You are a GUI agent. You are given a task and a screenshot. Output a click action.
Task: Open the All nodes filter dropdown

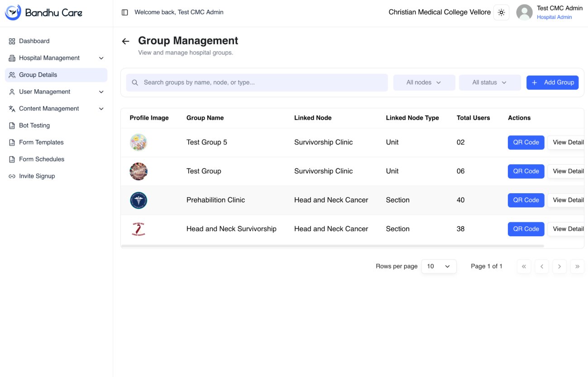pyautogui.click(x=424, y=82)
